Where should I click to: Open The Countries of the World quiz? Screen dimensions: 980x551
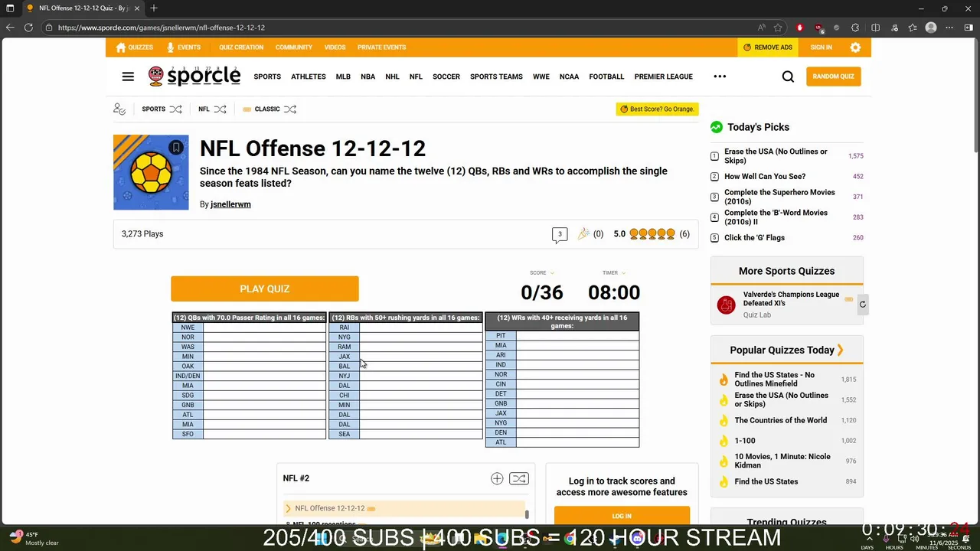[781, 420]
